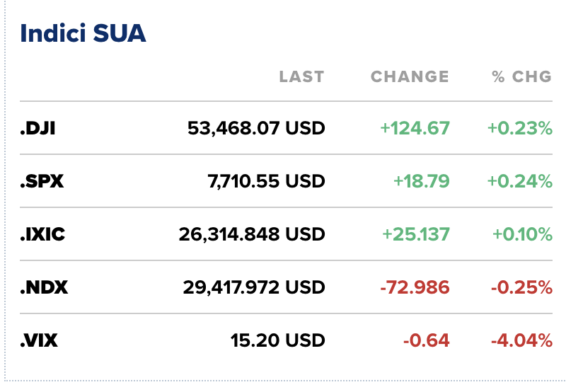Click the -4.04% percent change
This screenshot has width=566, height=392.
[521, 340]
